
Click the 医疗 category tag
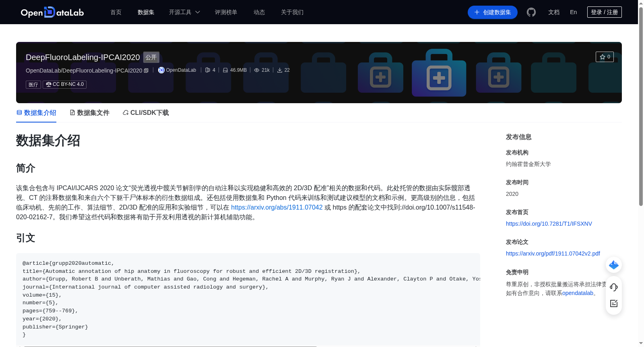tap(33, 85)
